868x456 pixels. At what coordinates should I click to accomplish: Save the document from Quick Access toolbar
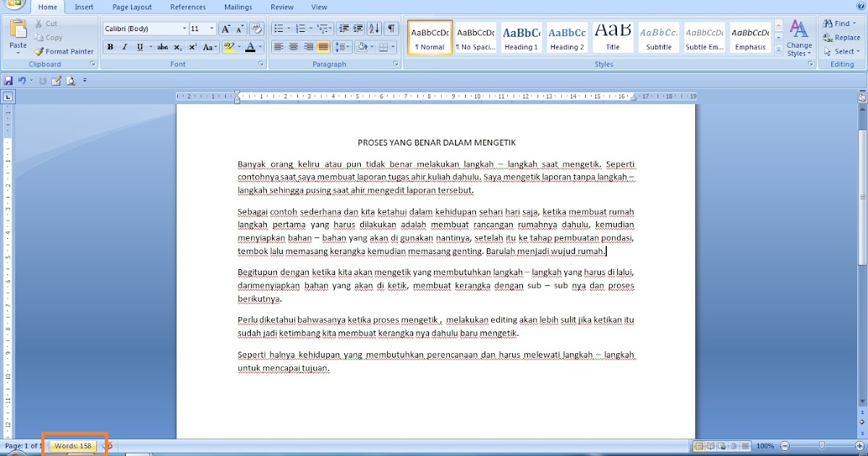pyautogui.click(x=9, y=80)
